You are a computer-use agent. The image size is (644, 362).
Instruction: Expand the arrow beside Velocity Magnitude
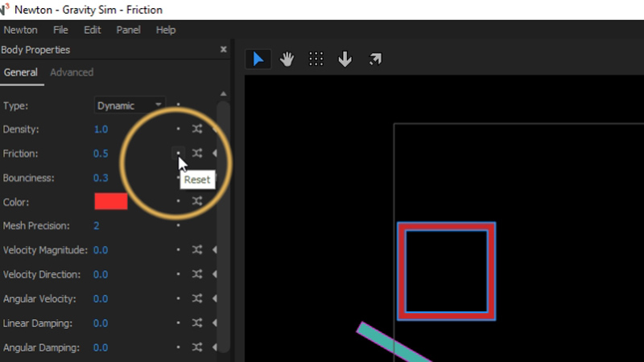tap(215, 250)
